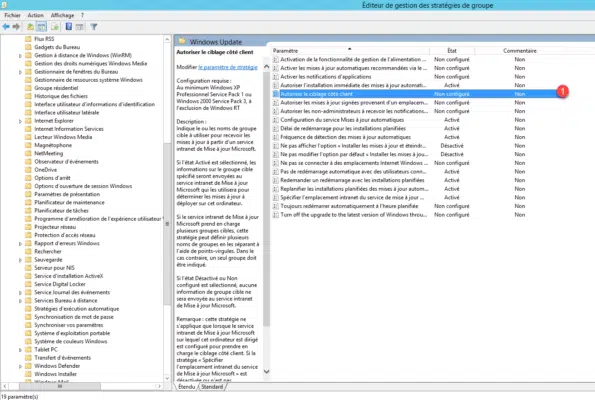This screenshot has height=400, width=595.
Task: Click the folder icon beside Flux RSS
Action: tap(28, 39)
